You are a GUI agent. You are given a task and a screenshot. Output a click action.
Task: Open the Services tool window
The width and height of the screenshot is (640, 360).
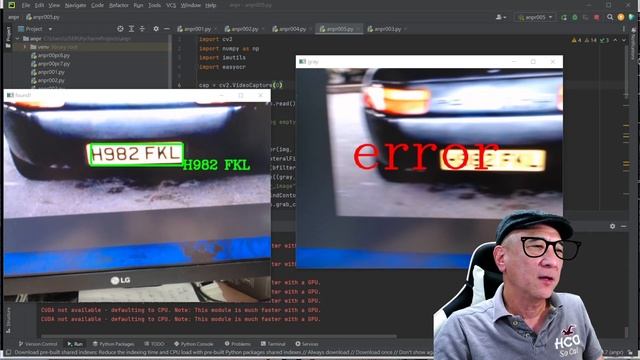point(307,344)
